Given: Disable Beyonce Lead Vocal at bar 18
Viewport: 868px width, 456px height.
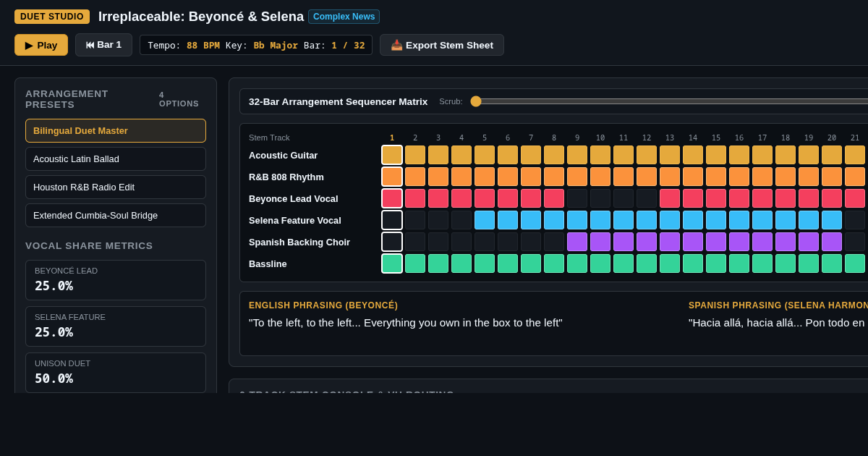Looking at the screenshot, I should (786, 198).
